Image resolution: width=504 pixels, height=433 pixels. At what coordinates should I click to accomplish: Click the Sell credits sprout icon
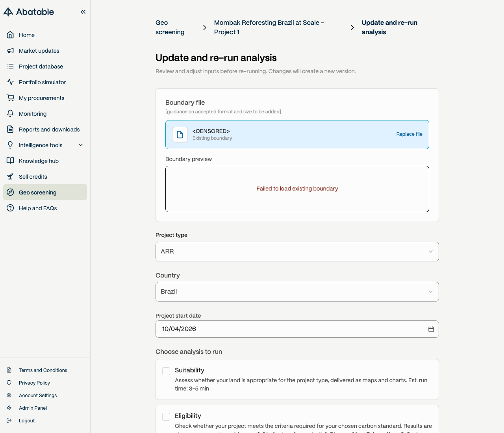[x=10, y=177]
